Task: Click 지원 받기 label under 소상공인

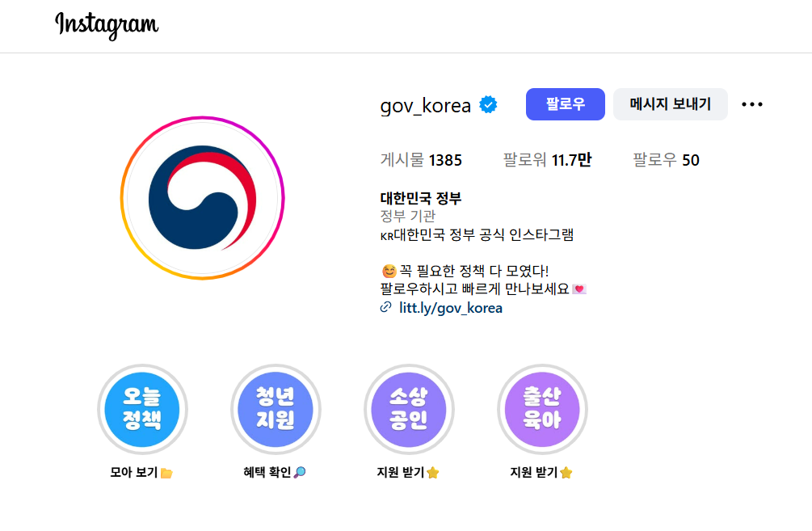Action: point(408,473)
